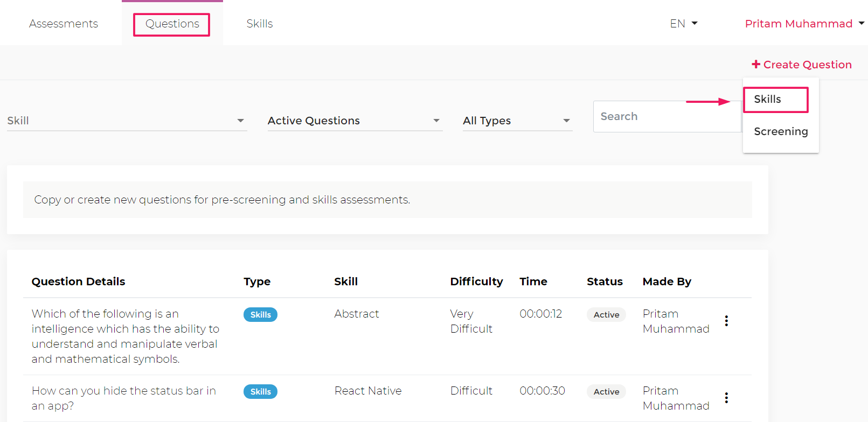868x422 pixels.
Task: Open Pritam Muhammad account menu
Action: [804, 24]
